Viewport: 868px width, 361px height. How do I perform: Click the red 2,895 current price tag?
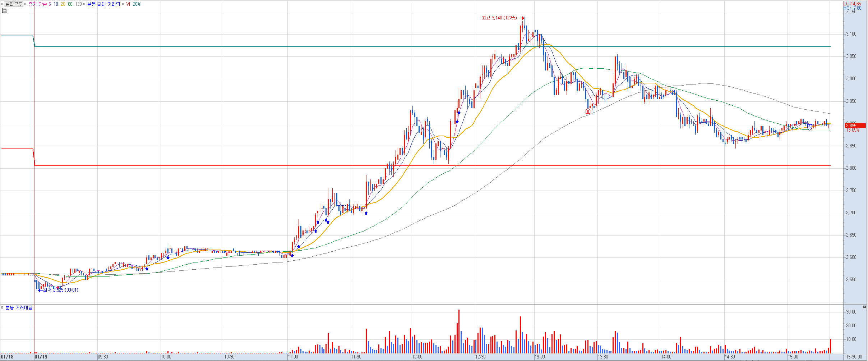point(855,125)
